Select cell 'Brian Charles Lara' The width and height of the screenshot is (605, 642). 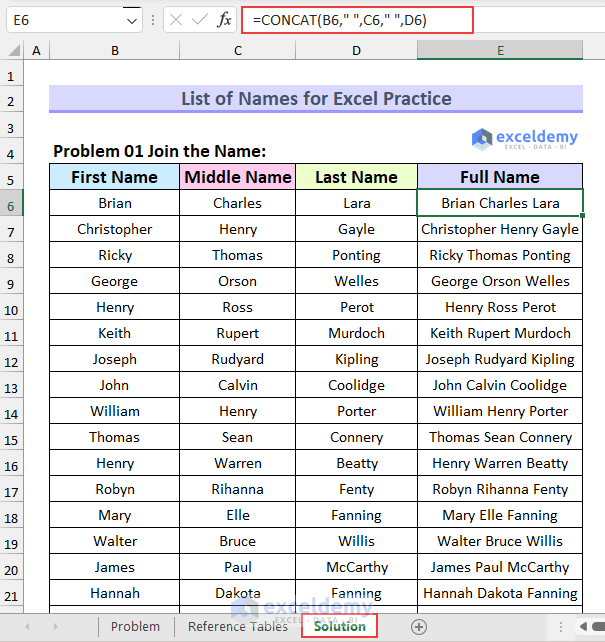click(x=500, y=203)
